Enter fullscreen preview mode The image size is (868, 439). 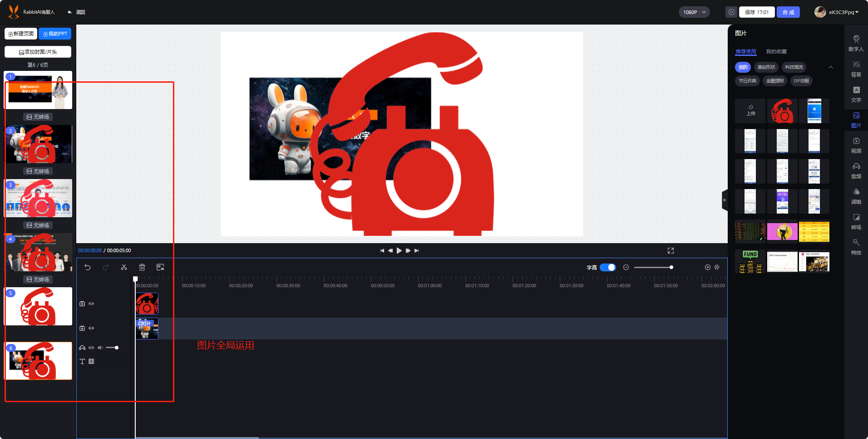pos(671,250)
